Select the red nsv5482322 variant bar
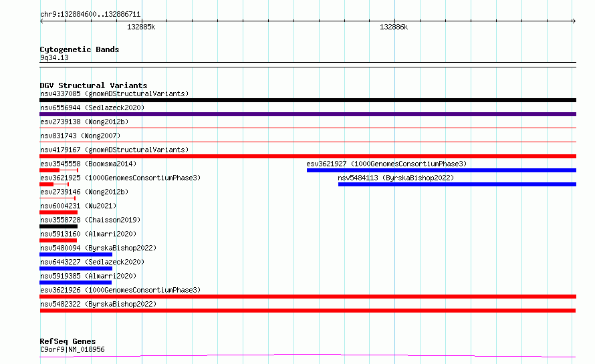The image size is (595, 364). pyautogui.click(x=308, y=311)
